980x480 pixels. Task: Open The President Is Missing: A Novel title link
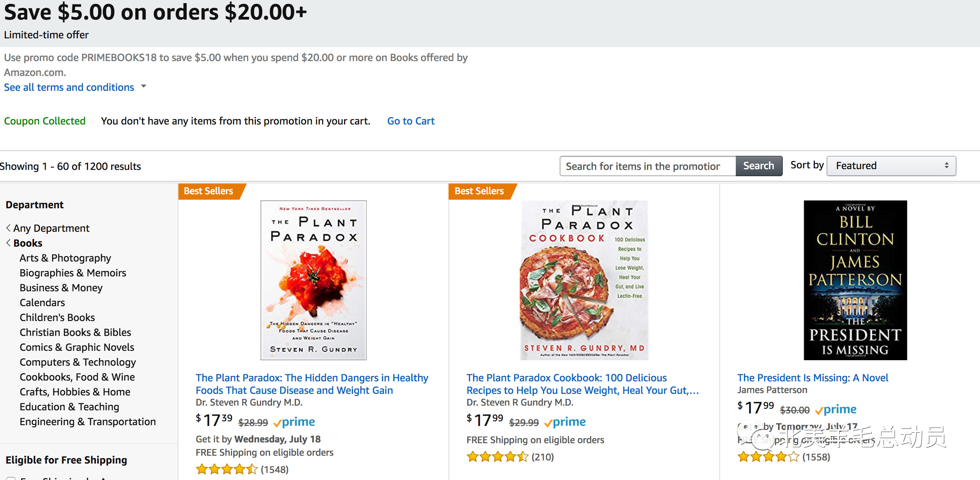click(x=812, y=377)
